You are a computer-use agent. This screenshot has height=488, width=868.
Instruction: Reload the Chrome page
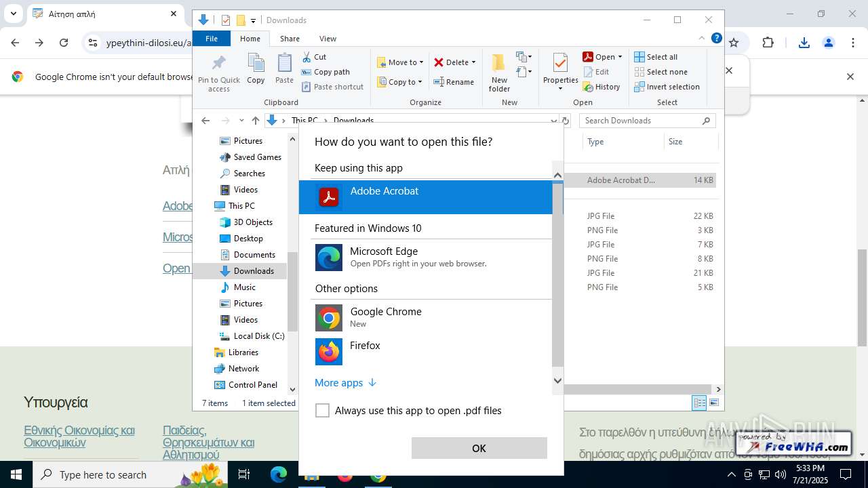tap(64, 43)
